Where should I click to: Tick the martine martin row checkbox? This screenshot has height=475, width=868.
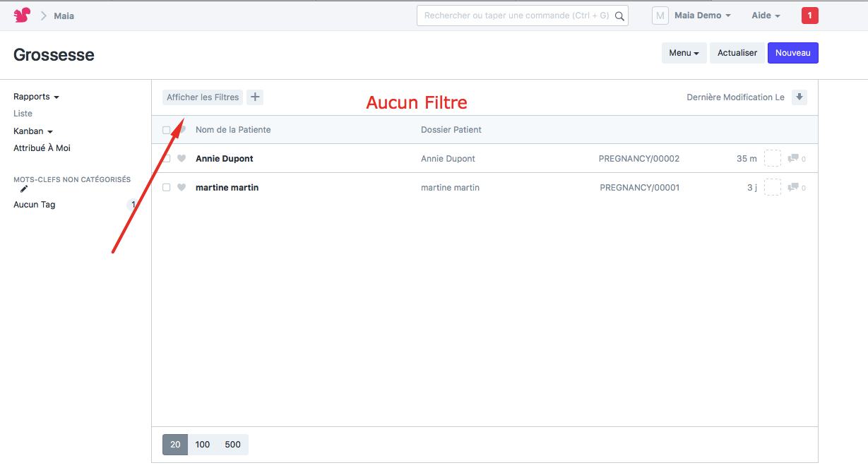167,188
